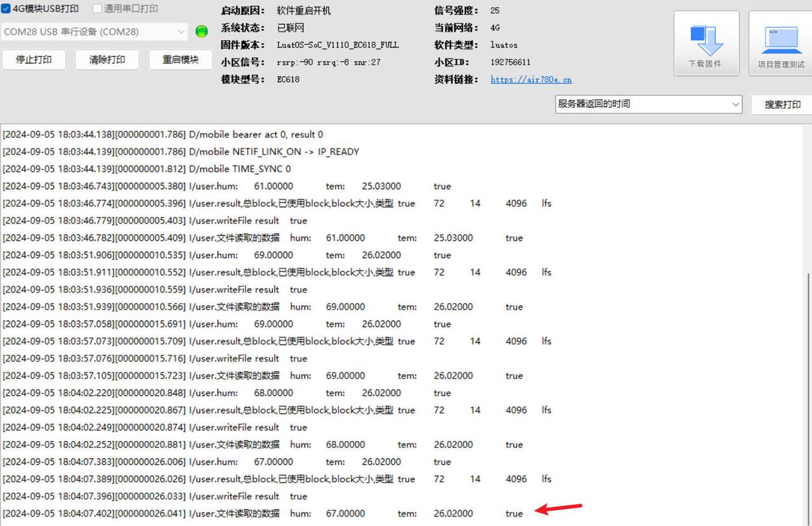Click the 重启模块 button
The height and width of the screenshot is (526, 812).
point(181,60)
